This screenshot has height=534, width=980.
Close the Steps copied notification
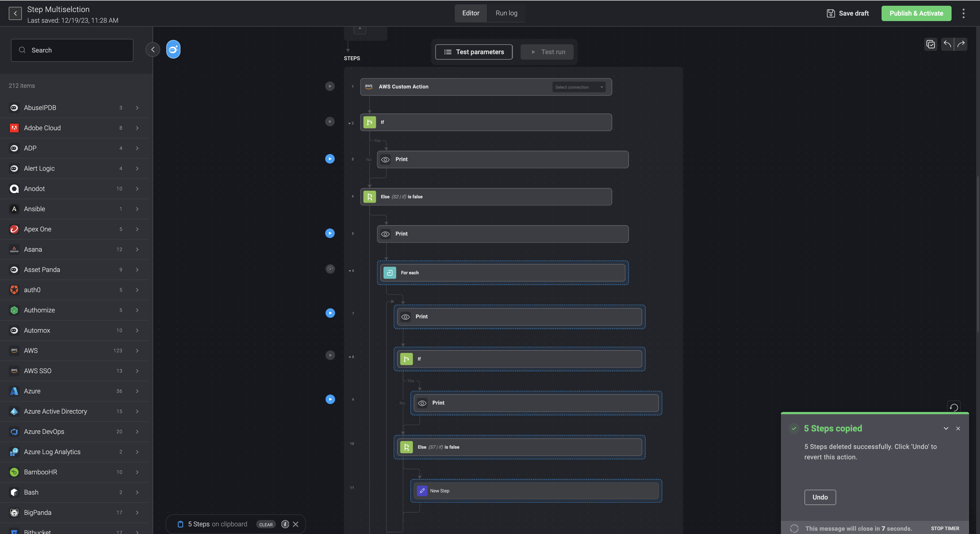pos(958,429)
